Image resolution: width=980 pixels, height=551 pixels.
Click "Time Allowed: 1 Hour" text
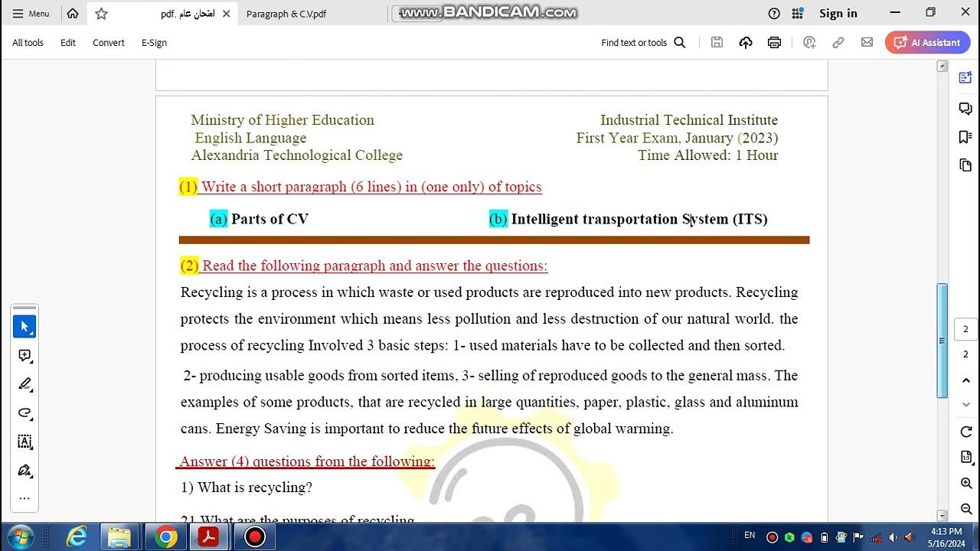click(x=707, y=155)
